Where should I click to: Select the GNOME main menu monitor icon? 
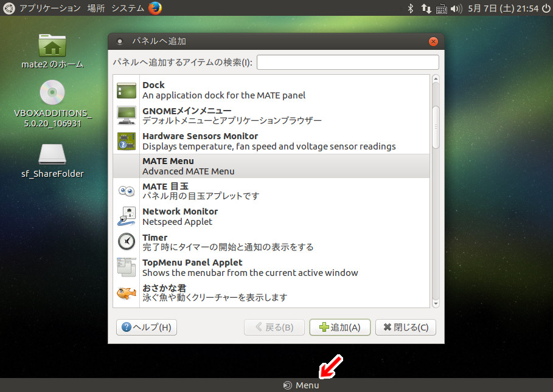pyautogui.click(x=127, y=115)
